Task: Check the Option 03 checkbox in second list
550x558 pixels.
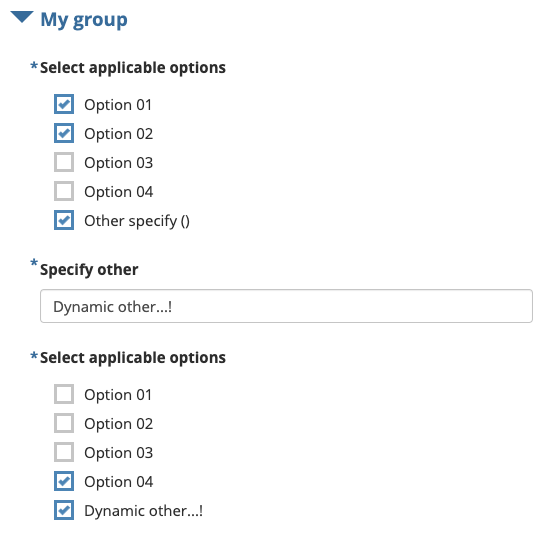Action: coord(64,452)
